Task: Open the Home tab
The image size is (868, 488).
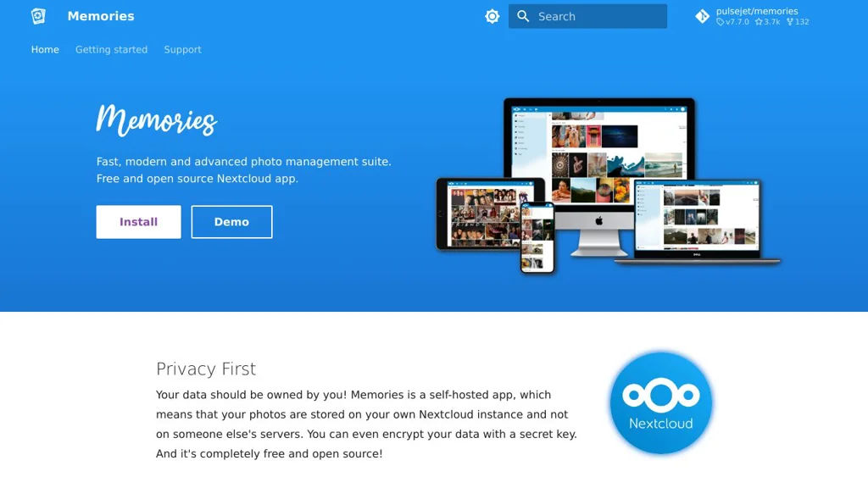Action: pyautogui.click(x=45, y=50)
